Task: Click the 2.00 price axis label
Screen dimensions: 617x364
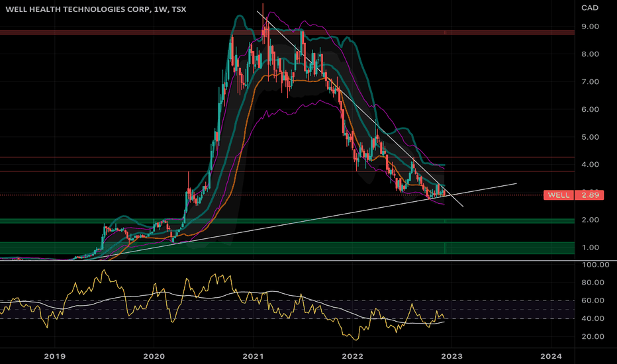Action: pos(591,220)
